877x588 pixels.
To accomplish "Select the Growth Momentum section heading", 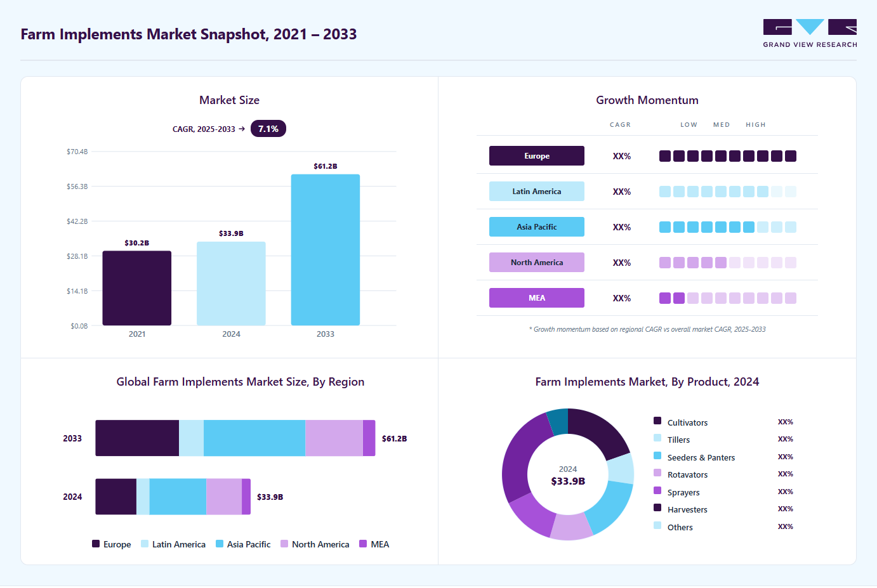I will [x=647, y=100].
